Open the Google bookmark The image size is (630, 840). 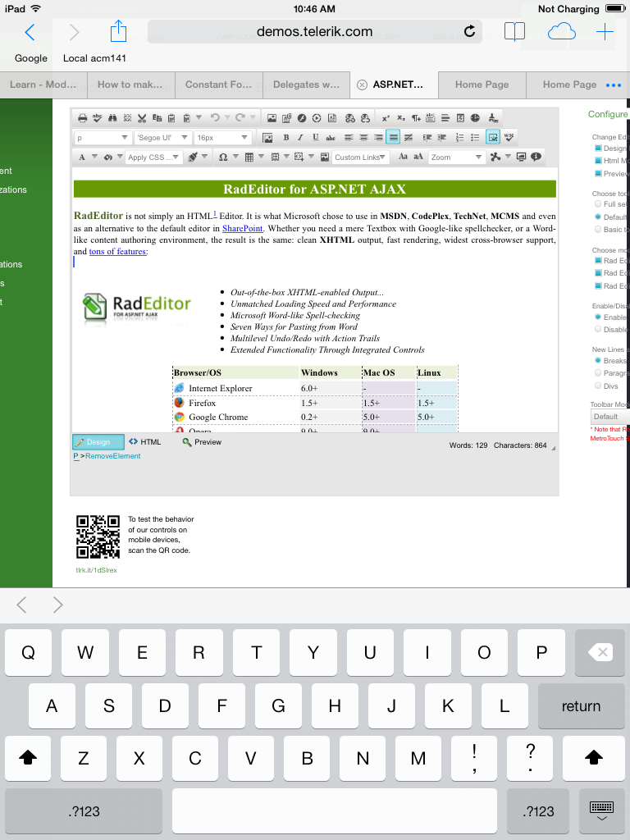tap(31, 58)
